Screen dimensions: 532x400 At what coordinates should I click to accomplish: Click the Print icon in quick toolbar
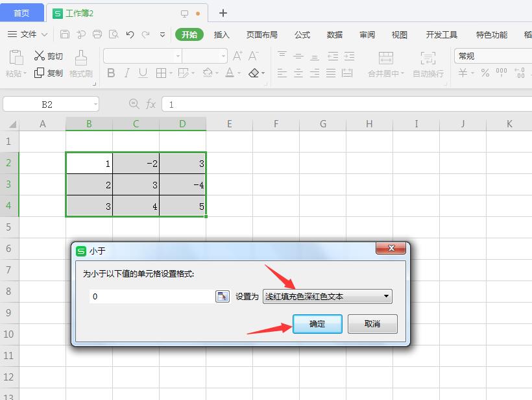point(97,34)
